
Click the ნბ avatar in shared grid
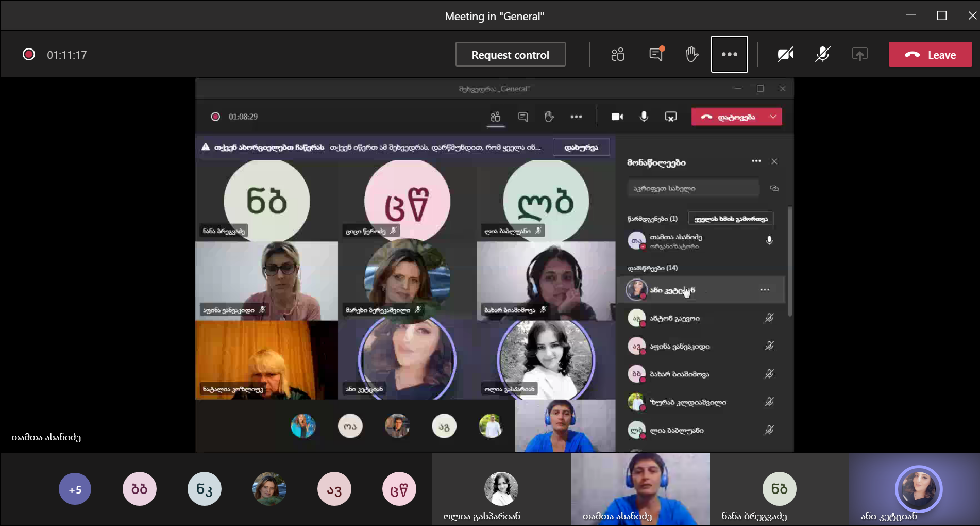(x=267, y=201)
